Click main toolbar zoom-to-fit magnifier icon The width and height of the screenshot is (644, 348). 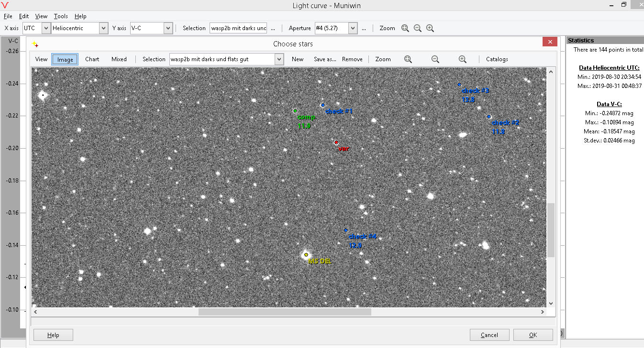pyautogui.click(x=405, y=28)
